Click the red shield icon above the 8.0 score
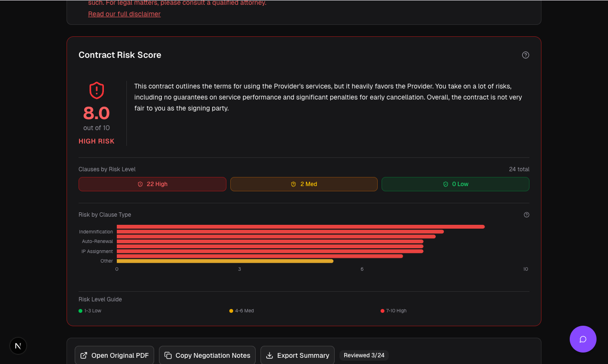608x364 pixels. click(96, 90)
